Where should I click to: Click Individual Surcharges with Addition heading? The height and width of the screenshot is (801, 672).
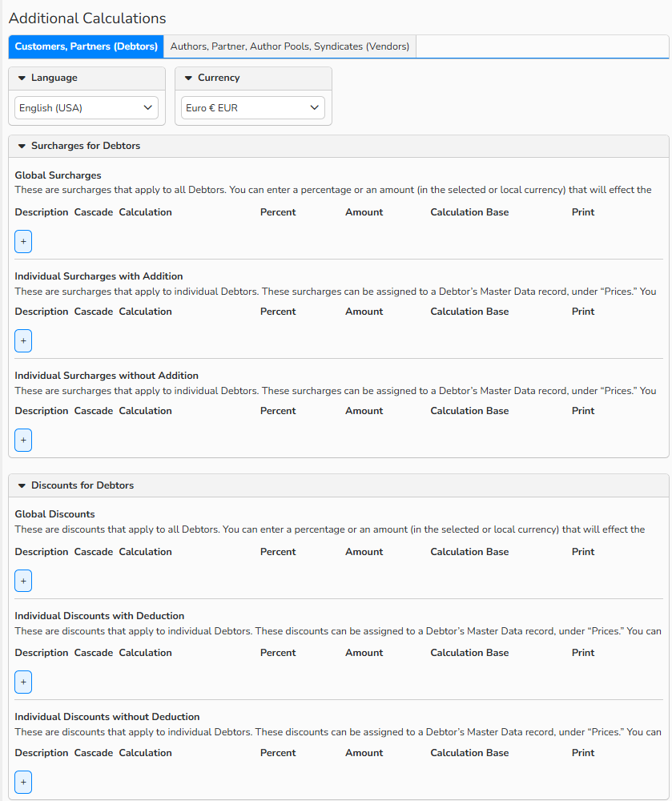99,276
